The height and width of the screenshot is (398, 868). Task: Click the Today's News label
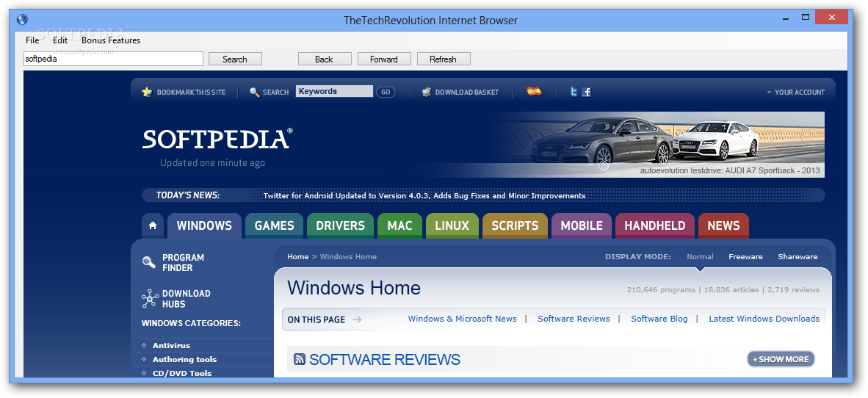tap(188, 195)
